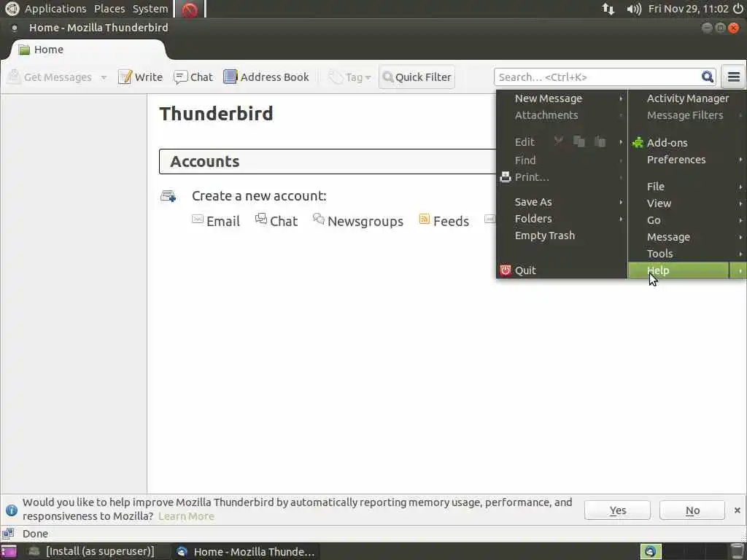Image resolution: width=747 pixels, height=560 pixels.
Task: Click the red launcher icon in top panel
Action: [190, 9]
